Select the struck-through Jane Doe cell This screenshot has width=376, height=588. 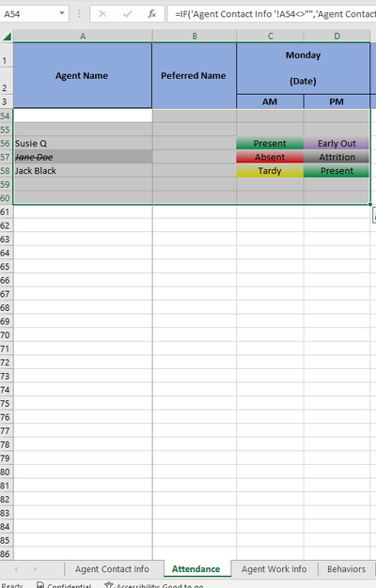coord(83,157)
